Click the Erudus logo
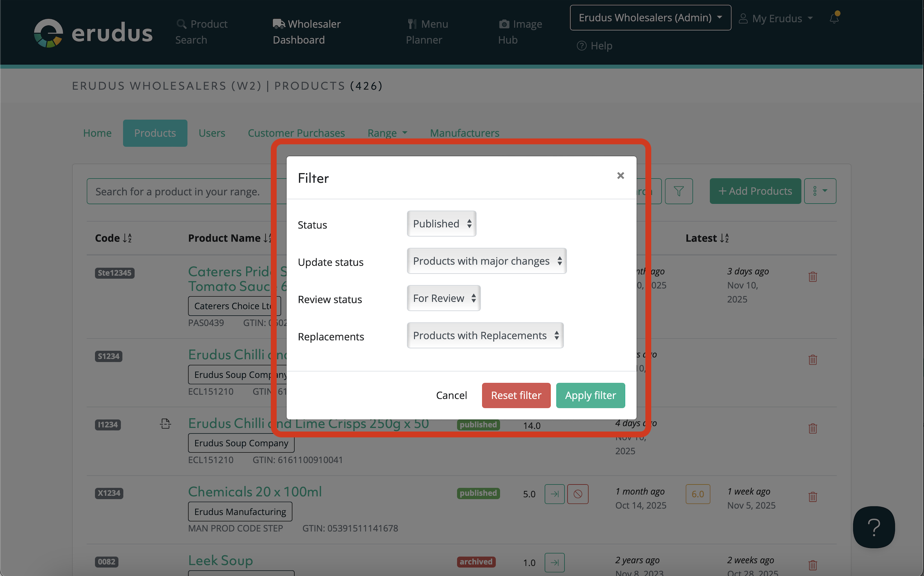 [x=93, y=33]
